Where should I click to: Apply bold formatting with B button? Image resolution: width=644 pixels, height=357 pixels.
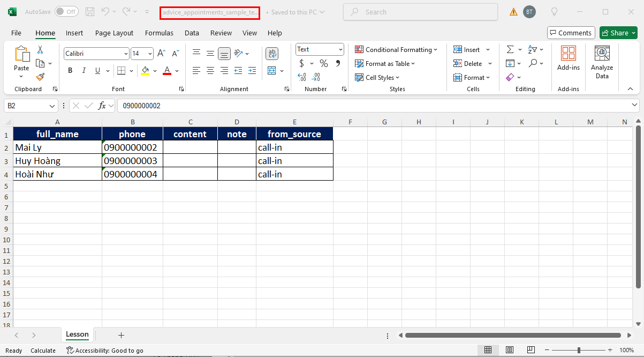70,71
